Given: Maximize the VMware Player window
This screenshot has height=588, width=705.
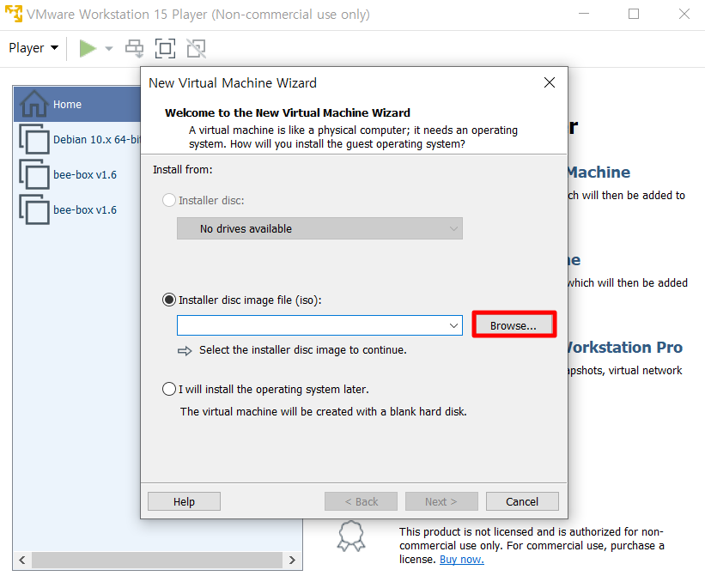Looking at the screenshot, I should click(x=634, y=14).
